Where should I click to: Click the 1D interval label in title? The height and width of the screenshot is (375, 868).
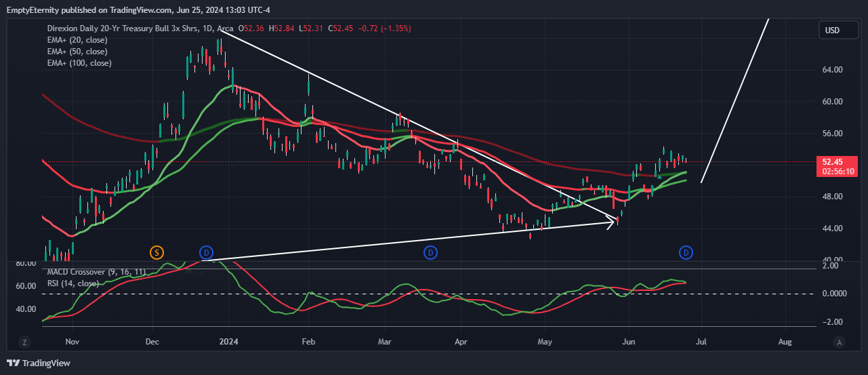[x=208, y=28]
